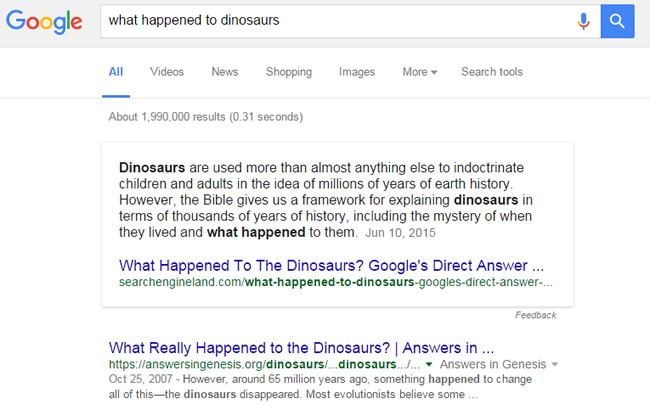Open the gray 'Answers in Genesis' dropdown
The width and height of the screenshot is (650, 416).
click(555, 365)
